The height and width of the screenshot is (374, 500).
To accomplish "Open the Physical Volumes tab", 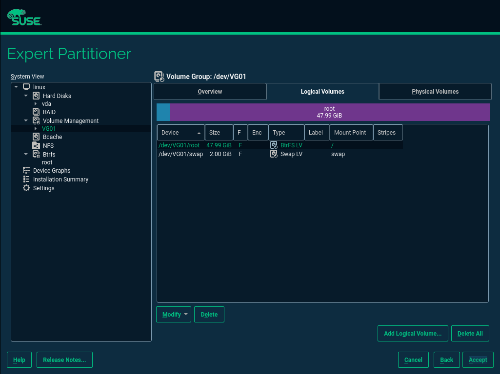I will point(435,92).
